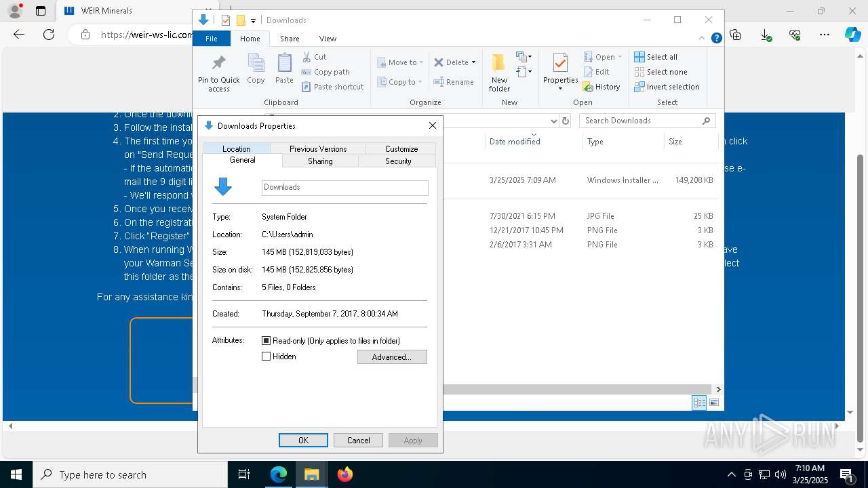Click the Cut scissors icon
This screenshot has width=868, height=488.
pyautogui.click(x=307, y=57)
